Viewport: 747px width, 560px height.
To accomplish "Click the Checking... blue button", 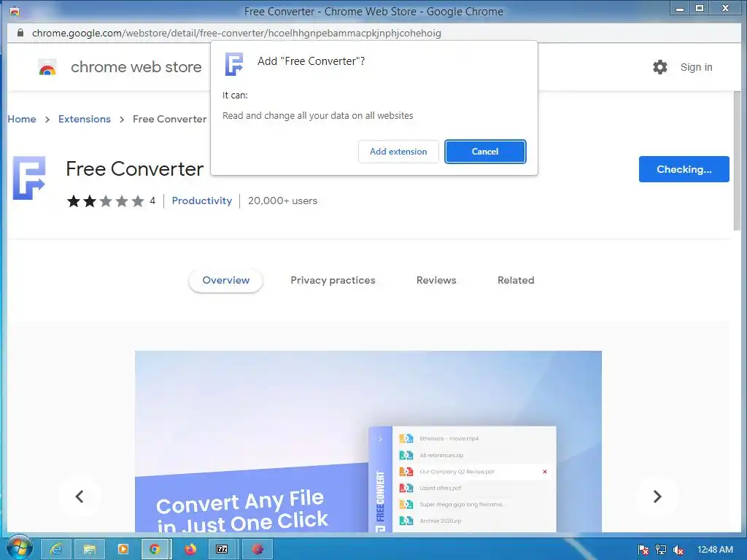I will coord(684,169).
